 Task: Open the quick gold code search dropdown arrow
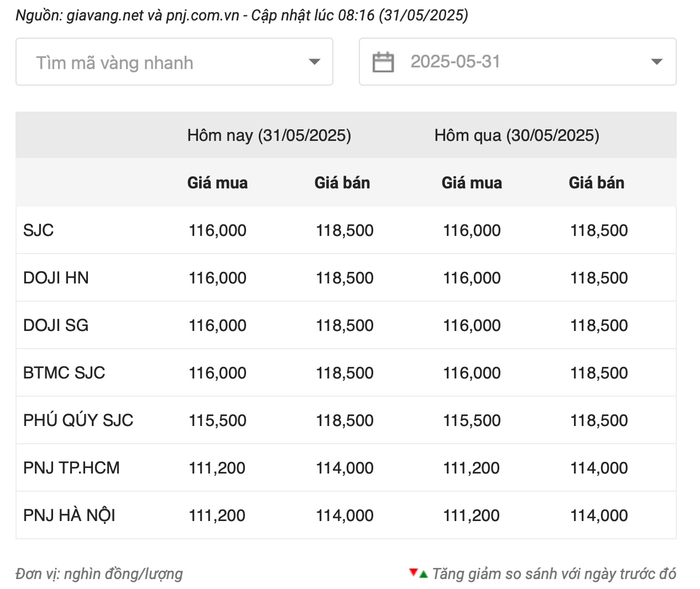click(x=314, y=62)
